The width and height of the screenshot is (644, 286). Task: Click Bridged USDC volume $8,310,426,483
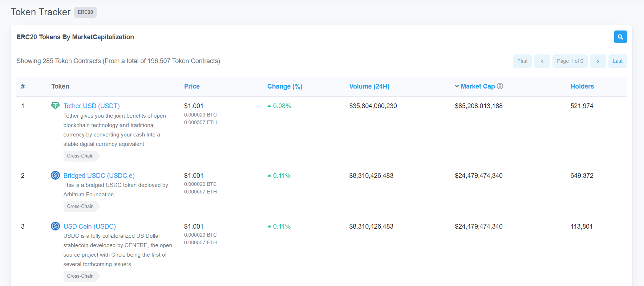tap(371, 176)
